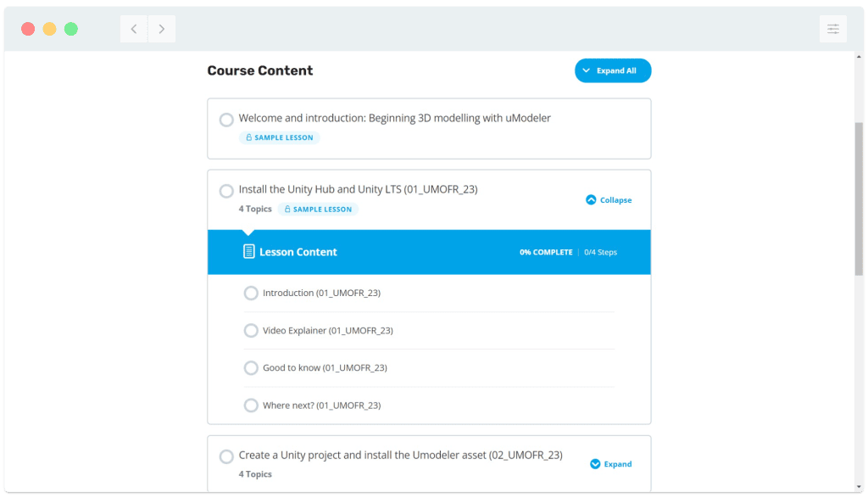Click the Lesson Content document icon
The width and height of the screenshot is (868, 498).
click(x=249, y=251)
